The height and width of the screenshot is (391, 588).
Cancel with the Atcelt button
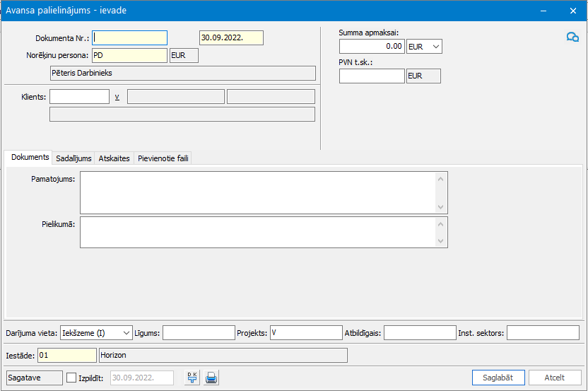pos(555,378)
